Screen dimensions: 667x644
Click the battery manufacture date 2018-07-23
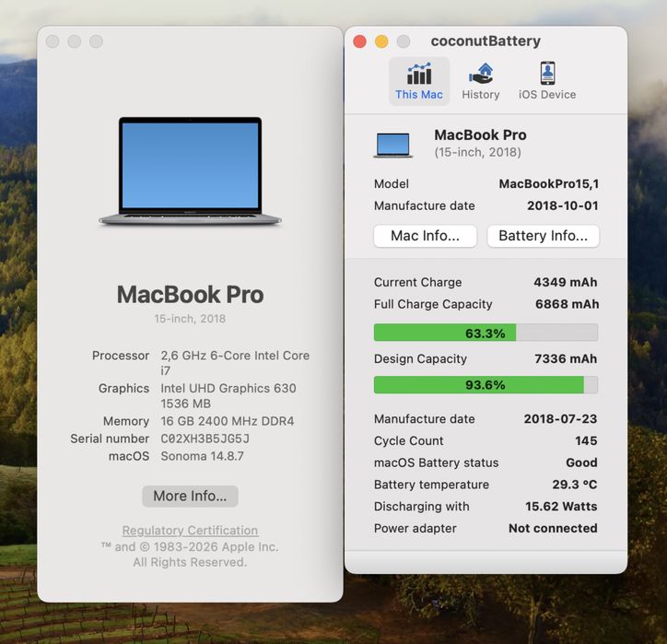pyautogui.click(x=561, y=419)
